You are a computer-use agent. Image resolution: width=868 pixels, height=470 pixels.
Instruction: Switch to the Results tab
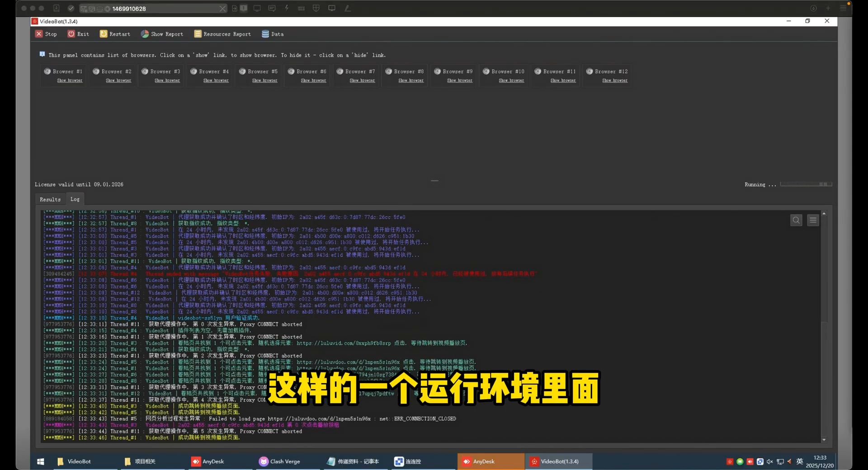[x=50, y=199]
